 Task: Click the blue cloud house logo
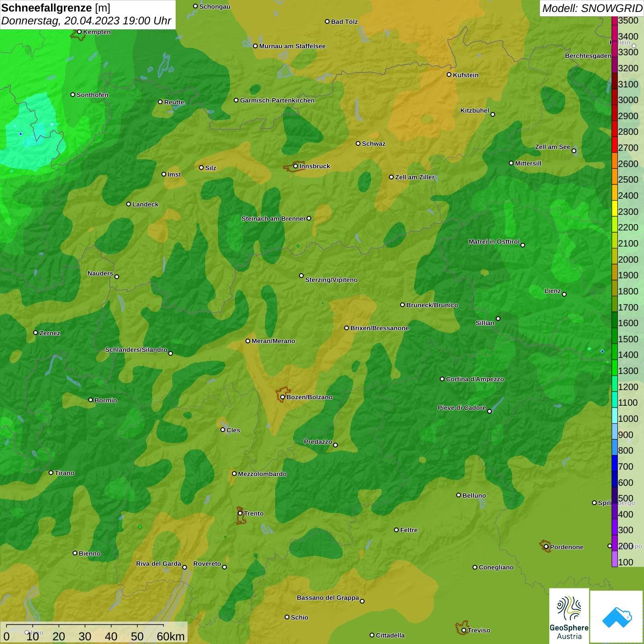[x=617, y=617]
